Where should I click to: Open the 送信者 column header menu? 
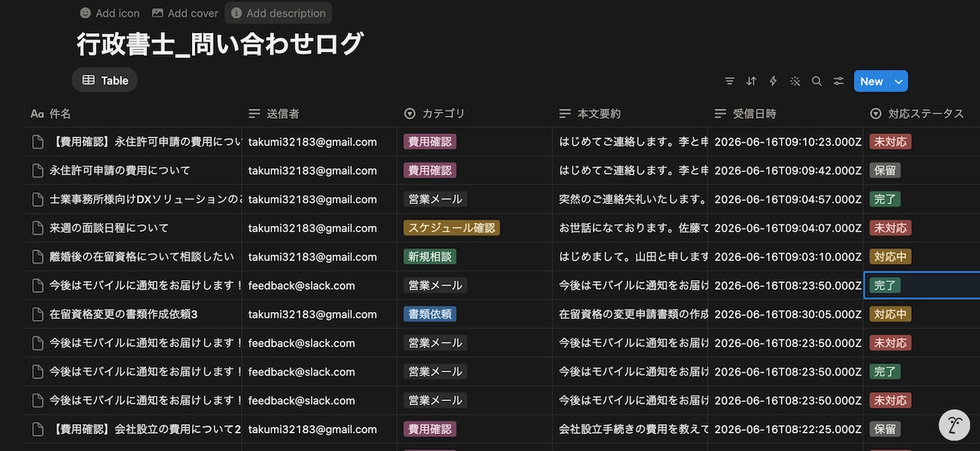[x=319, y=113]
